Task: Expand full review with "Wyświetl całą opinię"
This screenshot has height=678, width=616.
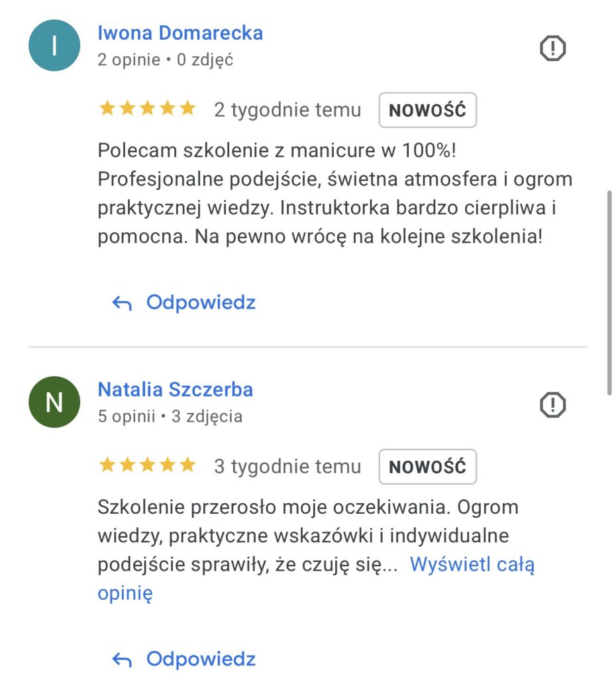Action: coord(472,565)
